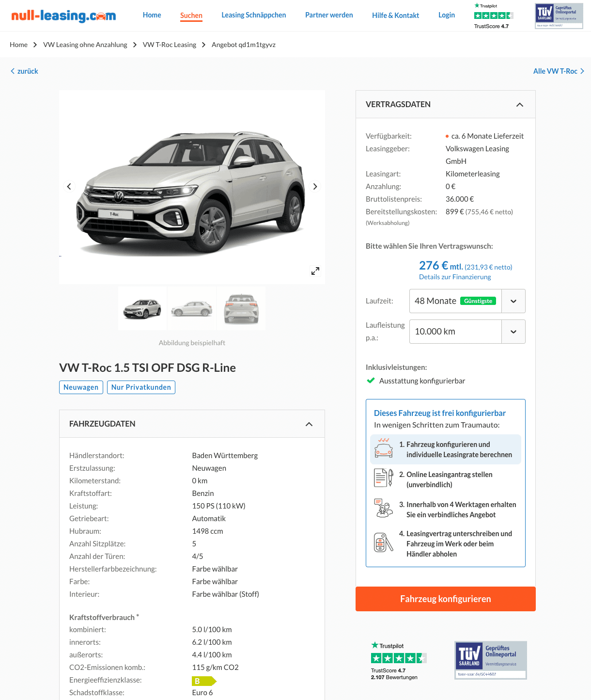The height and width of the screenshot is (700, 591).
Task: Show the next car image arrow
Action: point(315,187)
